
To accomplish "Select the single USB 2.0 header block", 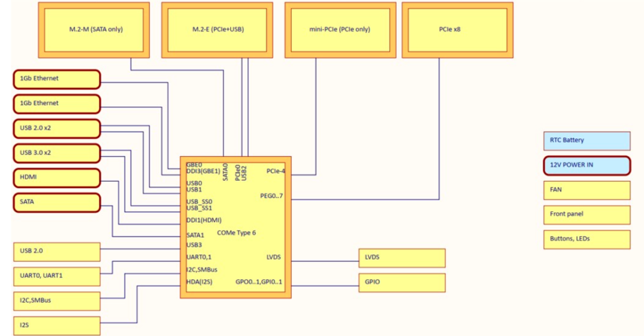I will (x=57, y=252).
